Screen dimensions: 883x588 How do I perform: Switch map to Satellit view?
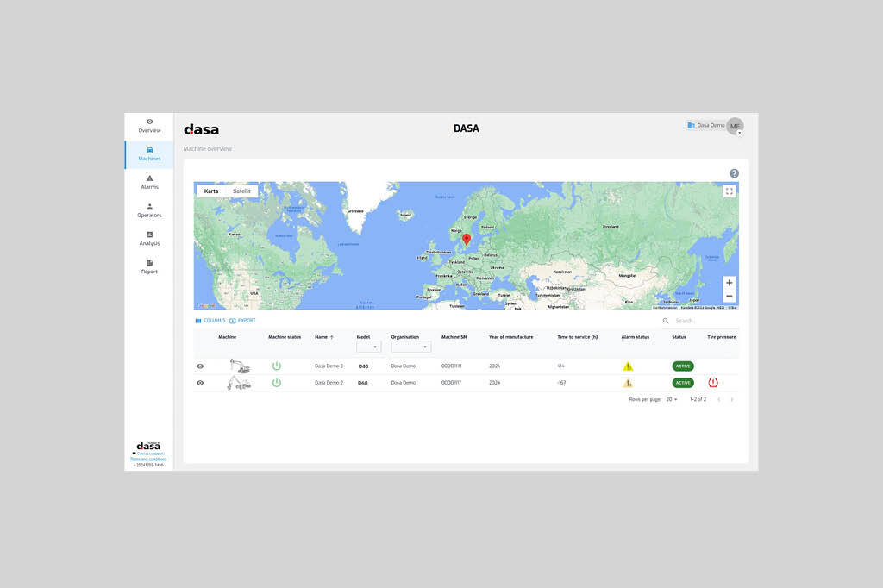pyautogui.click(x=241, y=191)
